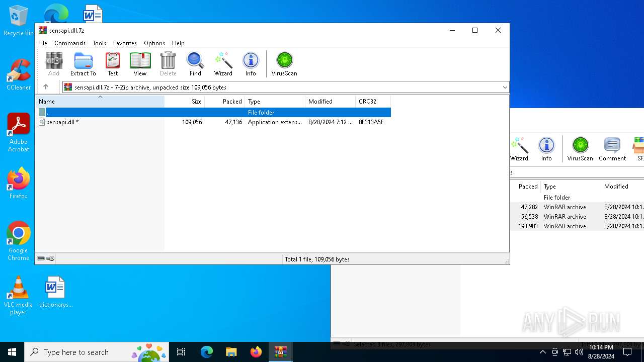
Task: Click the drive icon in status bar
Action: pos(41,258)
